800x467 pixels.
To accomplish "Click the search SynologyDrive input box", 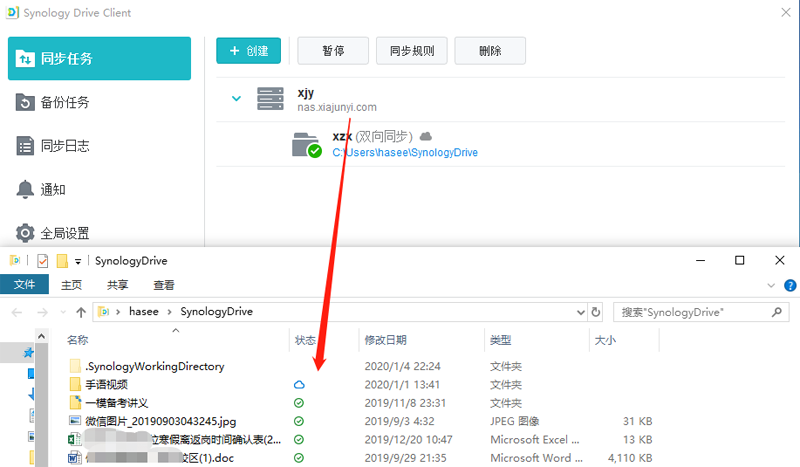I will pos(701,312).
